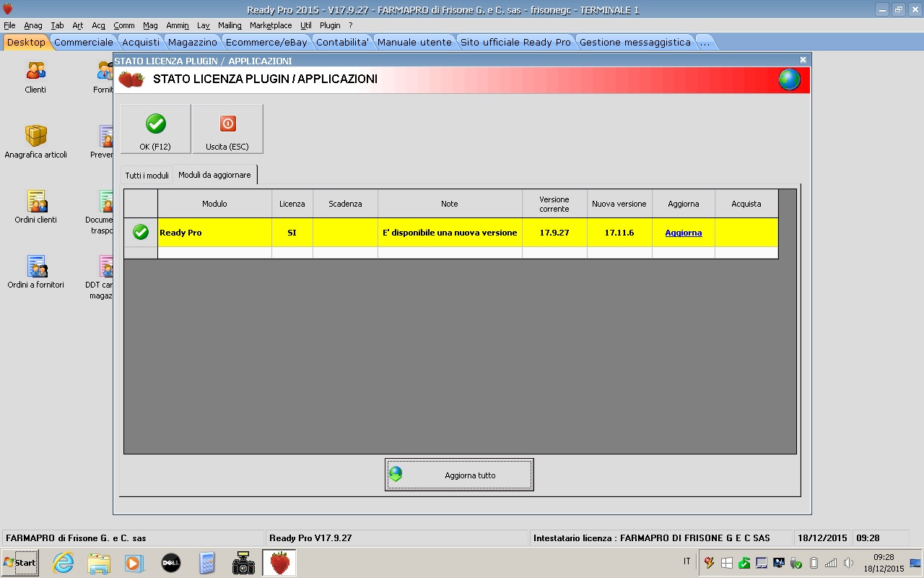Open the ? help menu
The image size is (924, 578).
[351, 25]
